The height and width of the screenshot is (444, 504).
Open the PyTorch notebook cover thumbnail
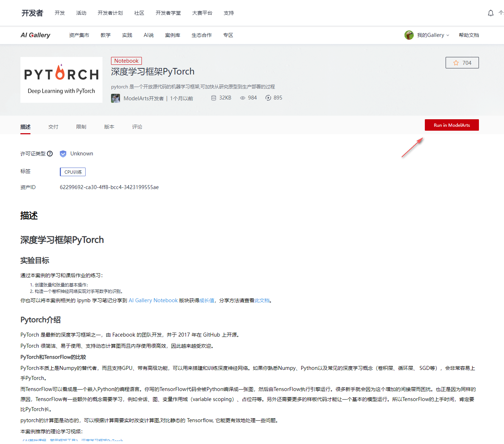61,80
